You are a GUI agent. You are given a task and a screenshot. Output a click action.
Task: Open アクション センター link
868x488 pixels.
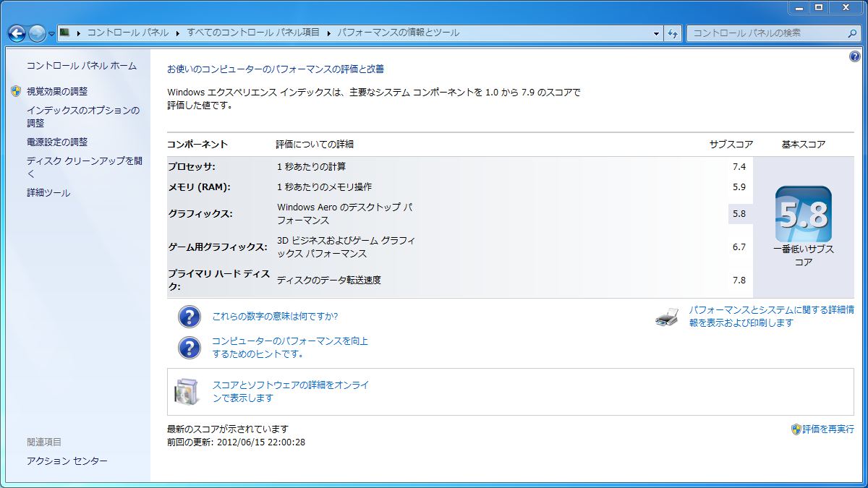point(67,461)
